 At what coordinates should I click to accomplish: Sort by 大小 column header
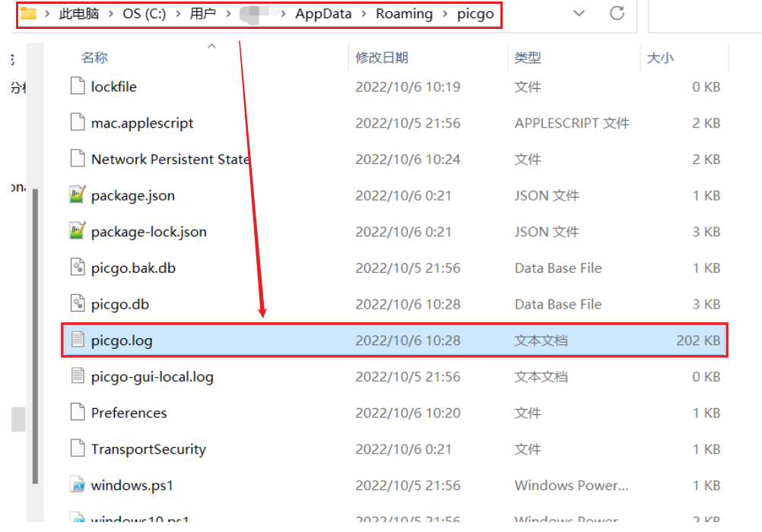pos(660,58)
